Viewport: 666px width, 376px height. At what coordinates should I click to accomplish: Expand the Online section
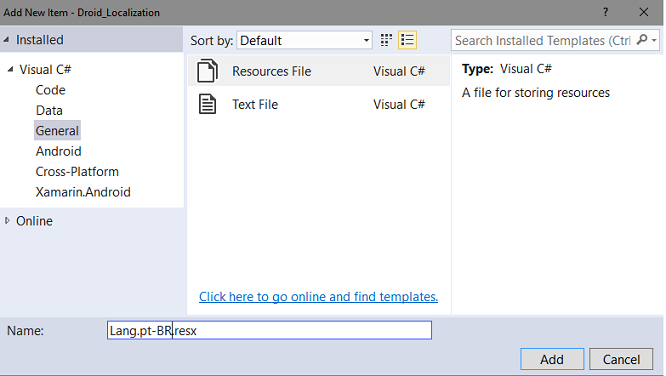7,221
